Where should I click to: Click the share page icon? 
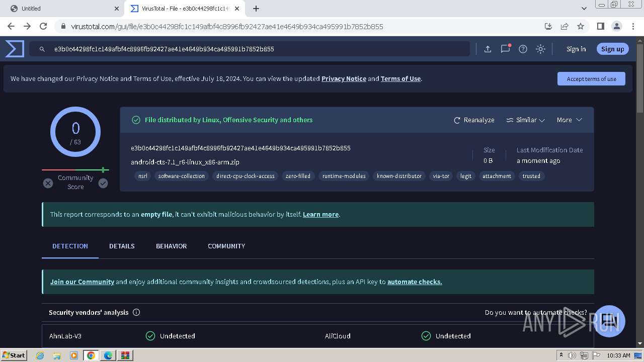pos(565,27)
